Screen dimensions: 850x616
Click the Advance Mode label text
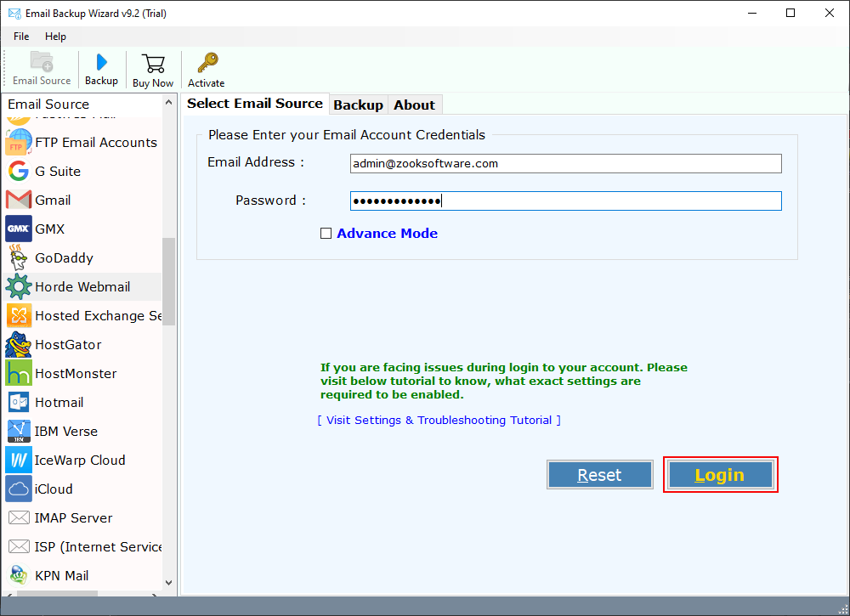tap(387, 234)
